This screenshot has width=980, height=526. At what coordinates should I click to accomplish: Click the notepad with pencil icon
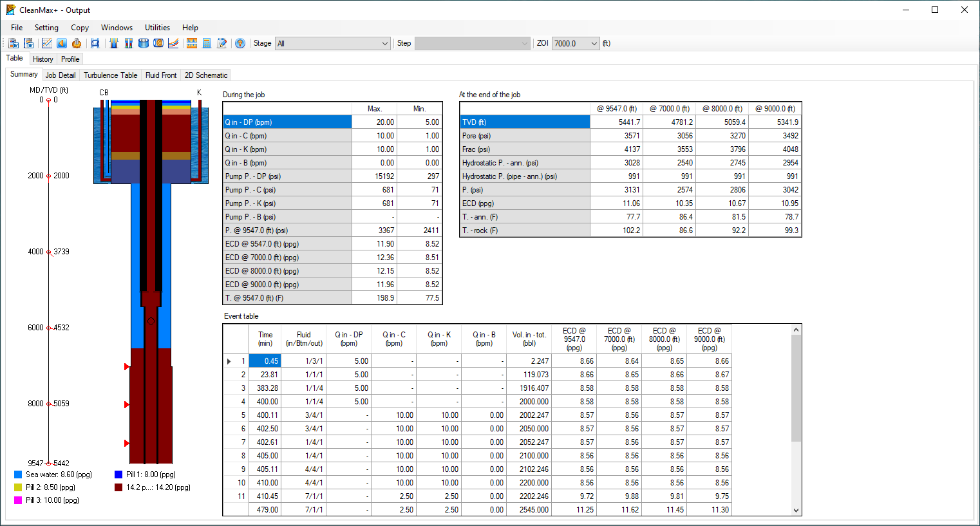click(x=222, y=43)
